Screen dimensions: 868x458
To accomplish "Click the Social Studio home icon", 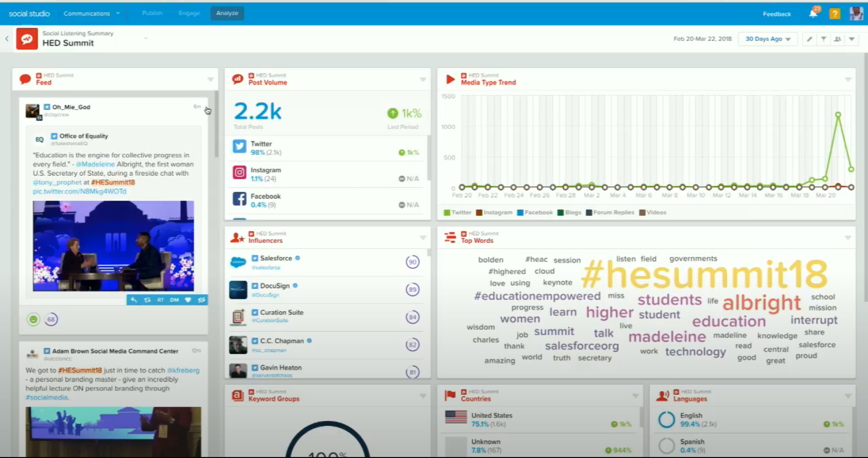I will [x=29, y=13].
